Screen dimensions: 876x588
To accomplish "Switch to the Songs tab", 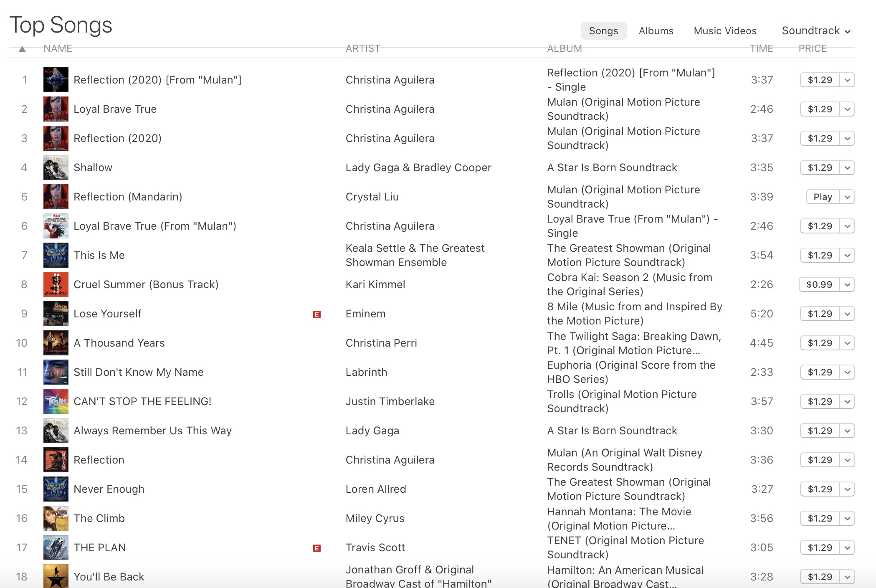I will (x=603, y=31).
